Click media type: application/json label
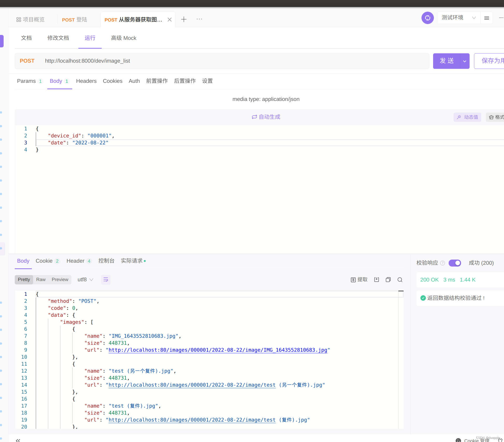The width and height of the screenshot is (504, 442). (x=266, y=99)
